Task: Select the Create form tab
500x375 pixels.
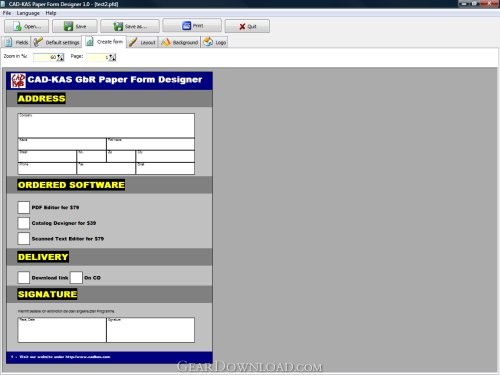Action: coord(104,42)
